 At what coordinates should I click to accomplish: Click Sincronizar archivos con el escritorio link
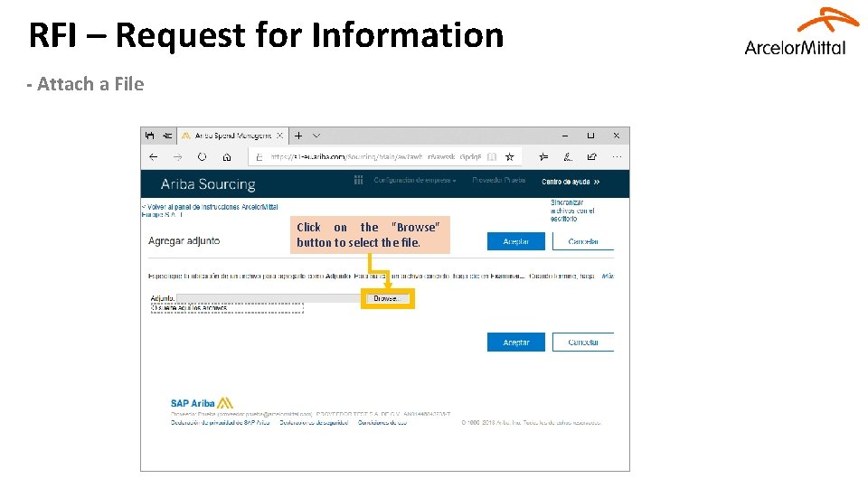pos(572,211)
